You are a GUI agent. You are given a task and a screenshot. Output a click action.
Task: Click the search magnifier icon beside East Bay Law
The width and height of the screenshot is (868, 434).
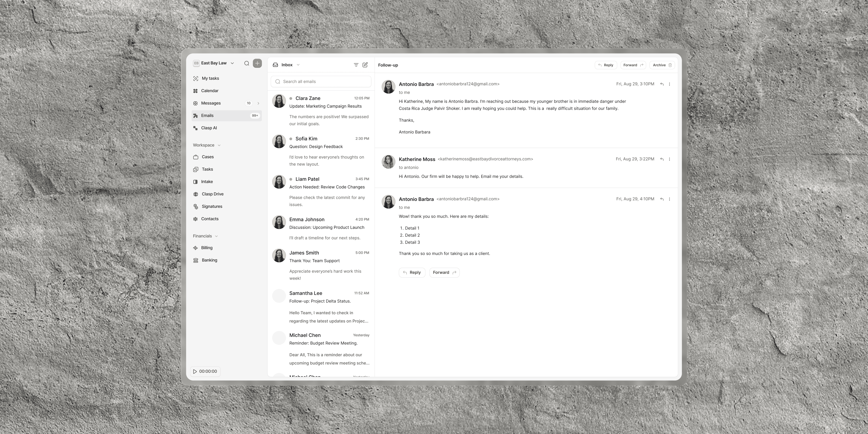point(247,63)
